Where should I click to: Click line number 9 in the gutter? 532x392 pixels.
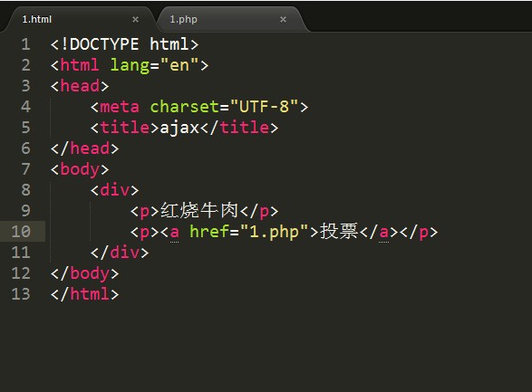pyautogui.click(x=25, y=211)
